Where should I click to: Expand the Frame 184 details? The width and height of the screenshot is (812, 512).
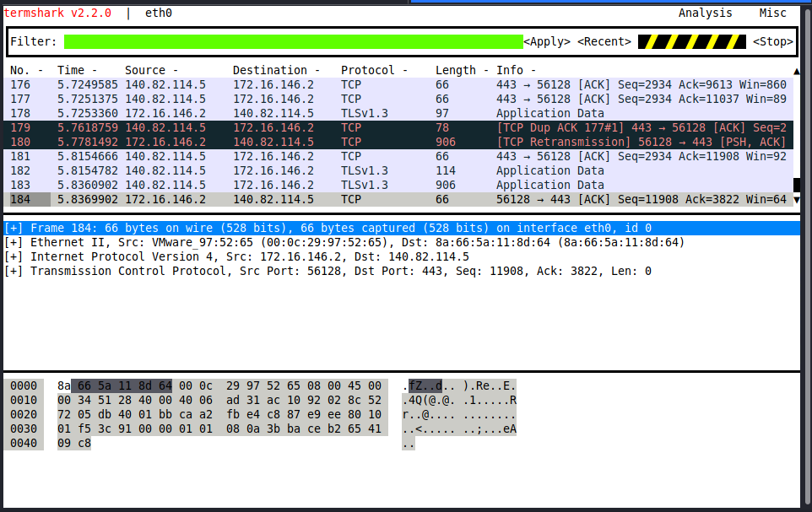point(14,228)
